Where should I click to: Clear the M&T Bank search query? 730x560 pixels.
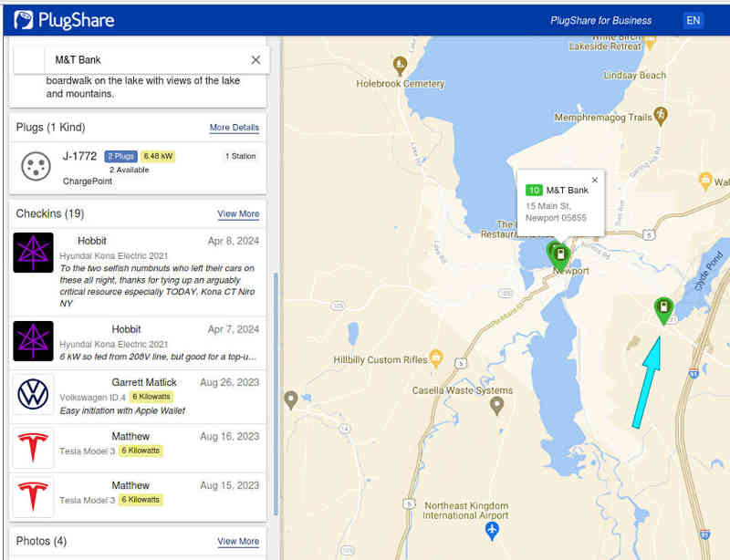255,58
